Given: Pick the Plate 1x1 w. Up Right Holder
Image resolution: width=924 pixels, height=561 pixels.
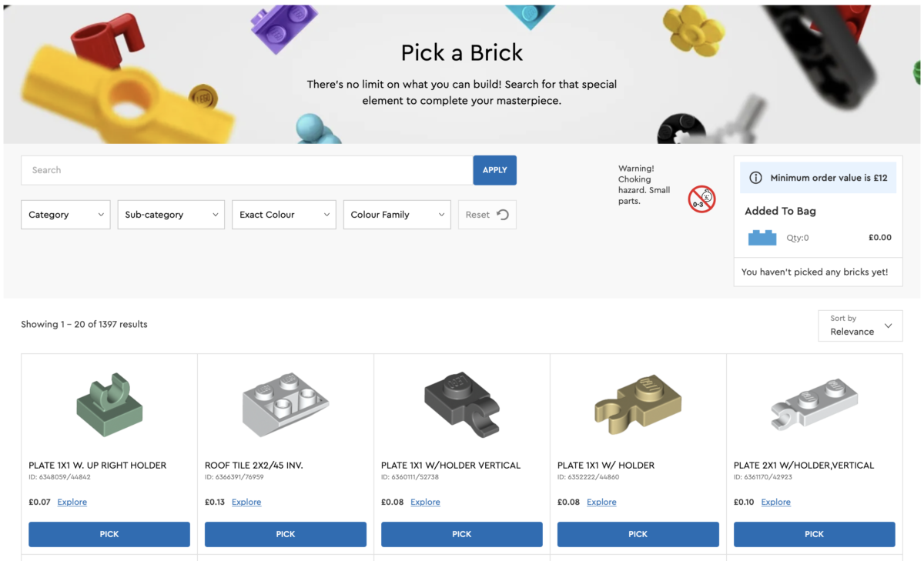Looking at the screenshot, I should (109, 533).
